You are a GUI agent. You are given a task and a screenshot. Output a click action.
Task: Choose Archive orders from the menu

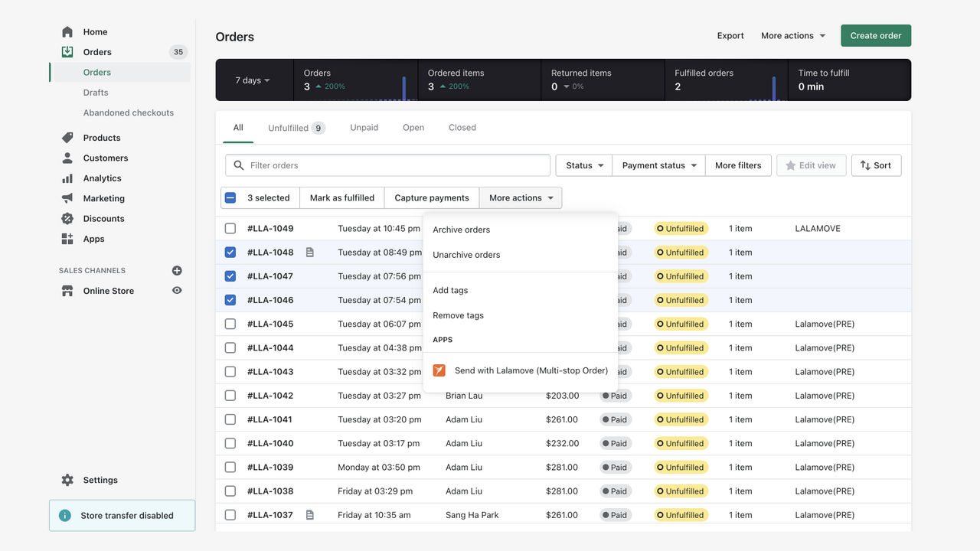pos(461,229)
